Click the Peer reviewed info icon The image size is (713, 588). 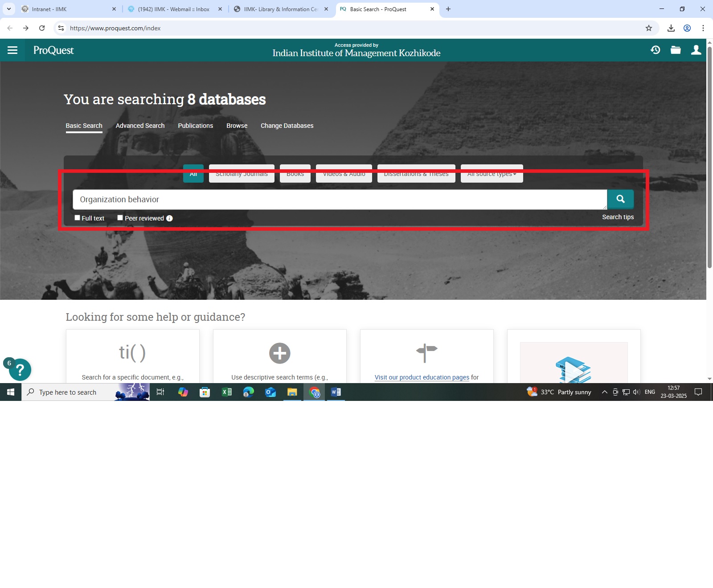click(169, 218)
